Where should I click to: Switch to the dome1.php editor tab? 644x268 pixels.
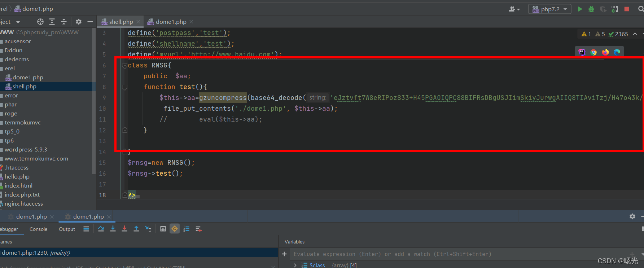171,22
